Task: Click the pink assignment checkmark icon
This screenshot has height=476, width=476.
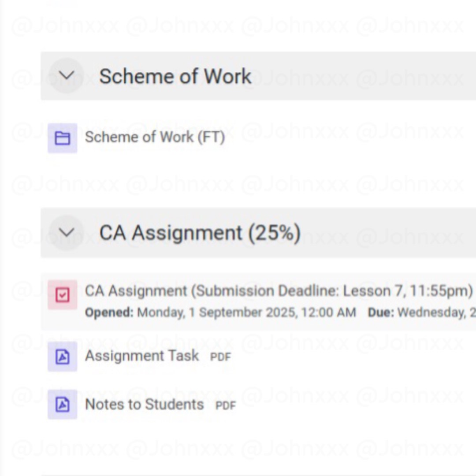Action: (62, 295)
